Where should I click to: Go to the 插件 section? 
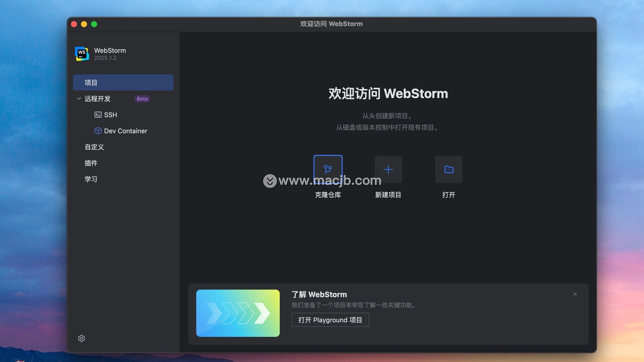point(91,163)
